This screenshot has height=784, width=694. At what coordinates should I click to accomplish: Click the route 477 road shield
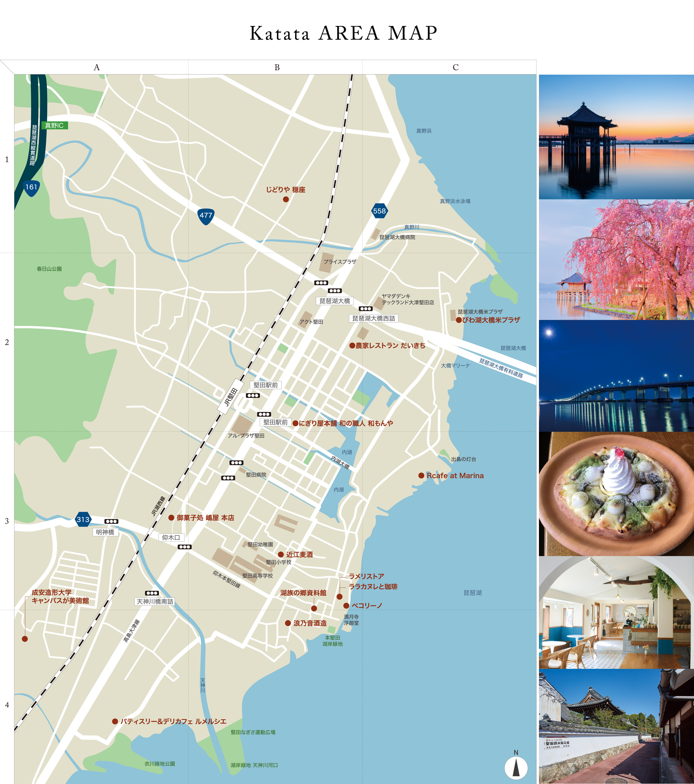click(x=206, y=216)
